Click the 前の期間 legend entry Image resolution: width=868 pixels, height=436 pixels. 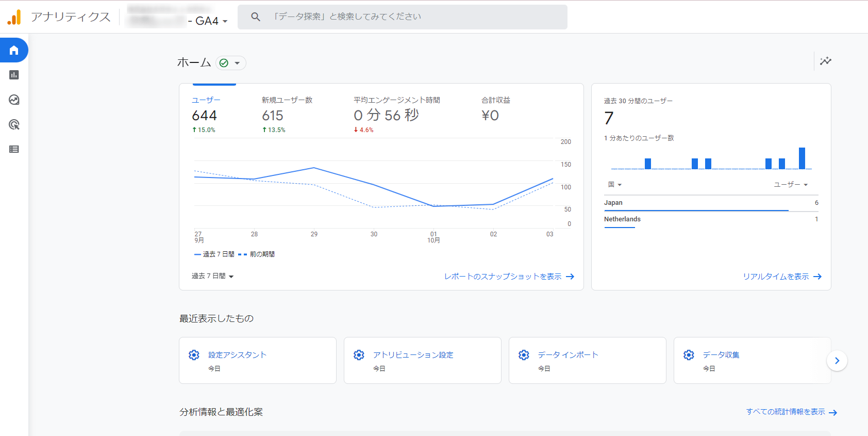click(256, 254)
